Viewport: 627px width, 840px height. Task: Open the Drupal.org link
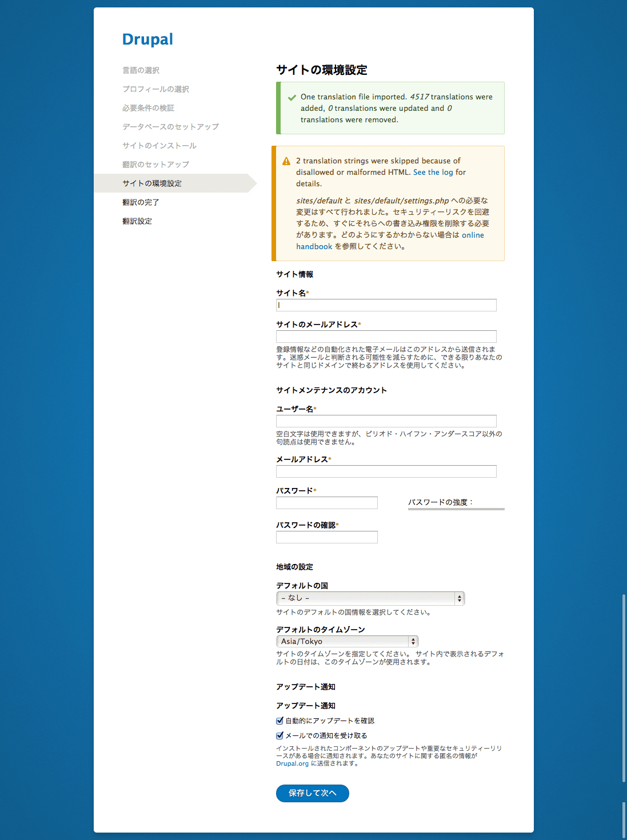point(292,763)
